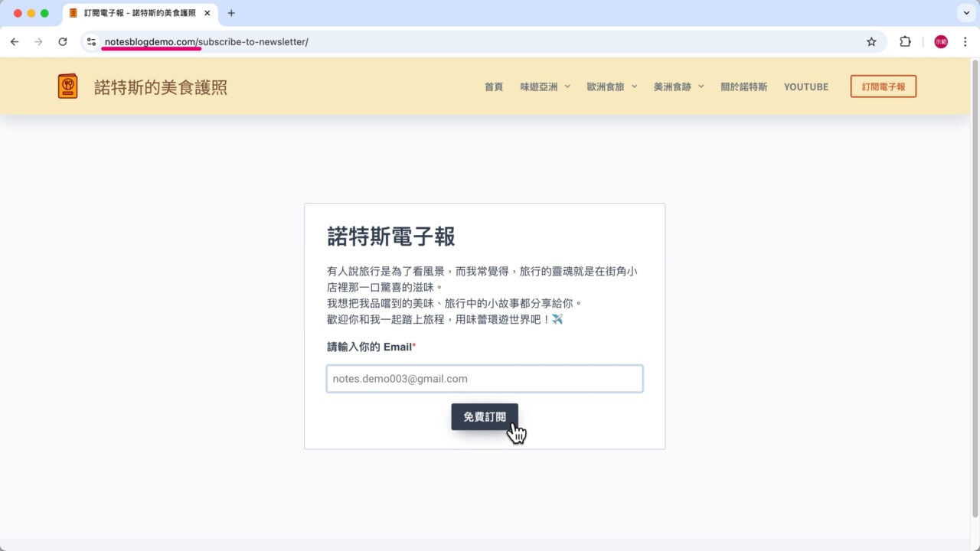Click the bookmark star icon

871,41
